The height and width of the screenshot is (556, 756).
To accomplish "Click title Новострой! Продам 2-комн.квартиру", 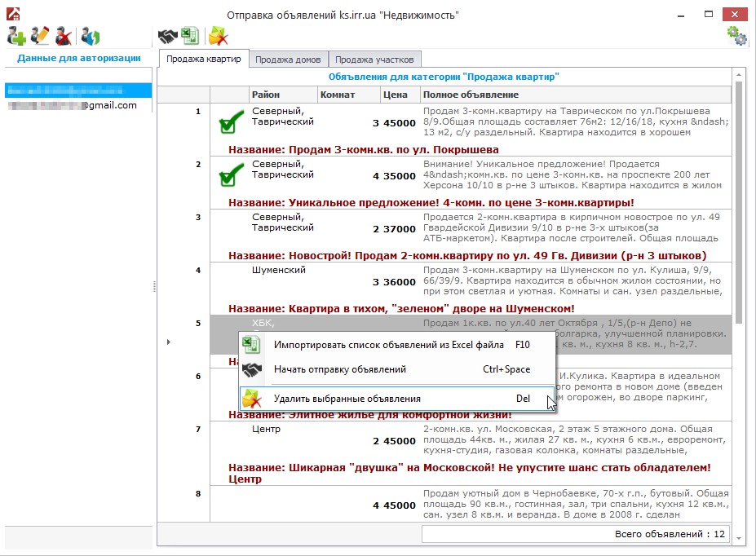I will point(467,256).
